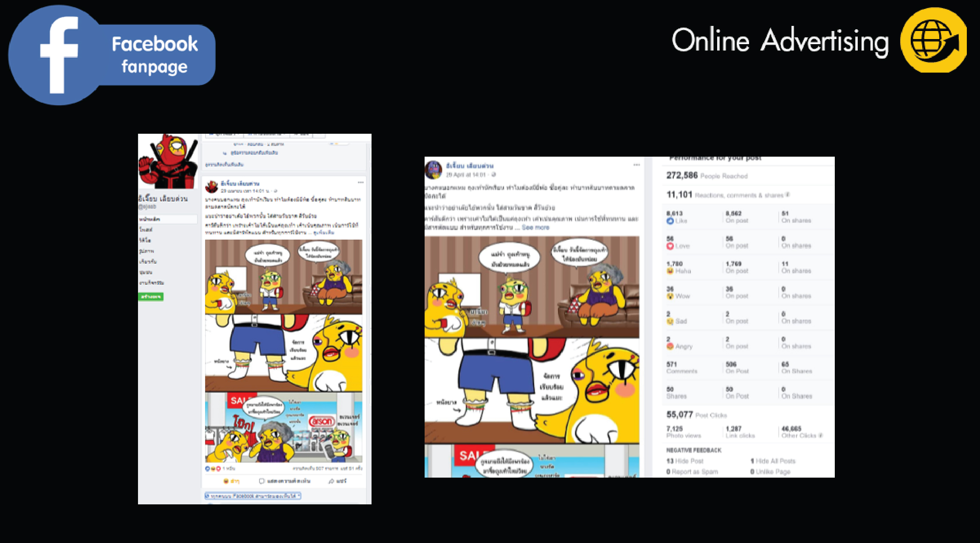Screen dimensions: 980x543
Task: Click page name link atop right post
Action: pos(470,166)
